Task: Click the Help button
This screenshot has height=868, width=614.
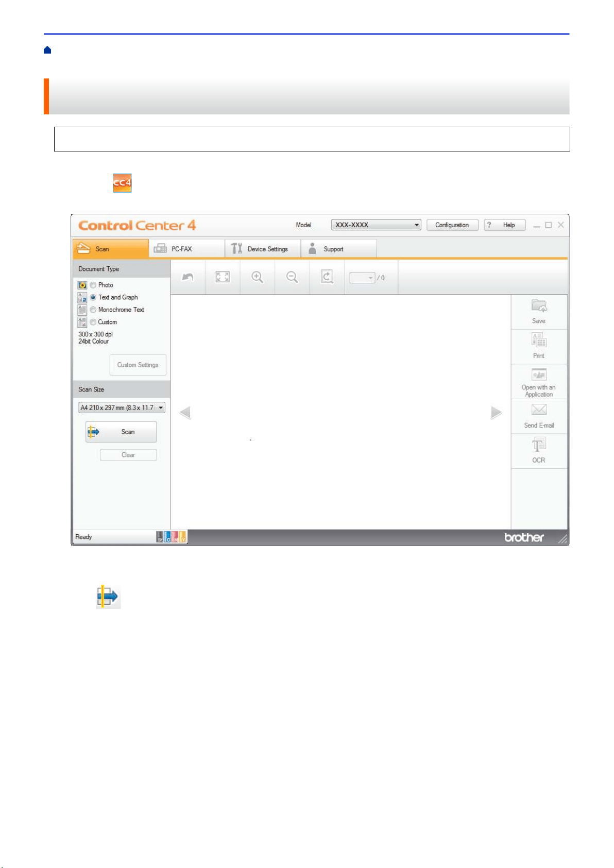Action: tap(505, 225)
